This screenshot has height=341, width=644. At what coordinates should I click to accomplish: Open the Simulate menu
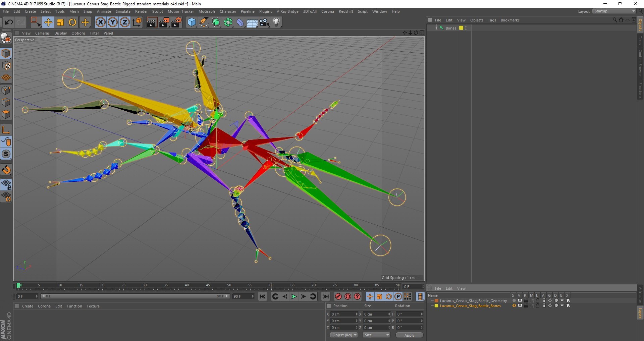[123, 11]
